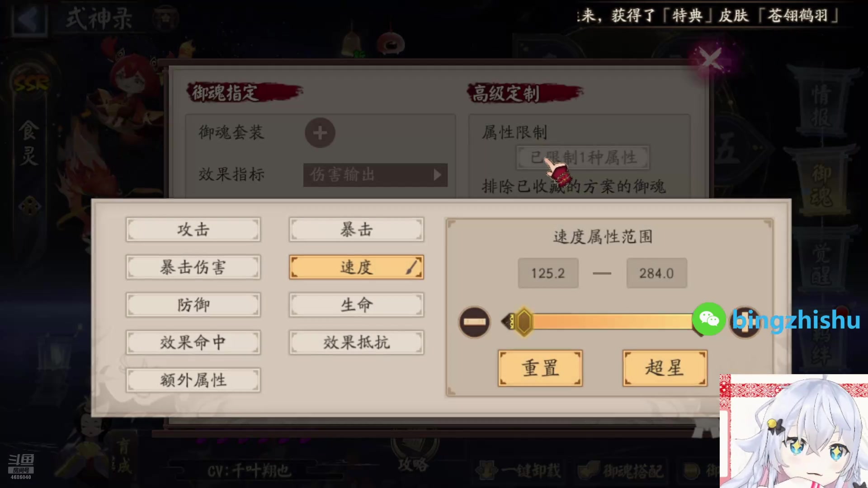Click the maximum speed value 284.0 field

pos(656,273)
